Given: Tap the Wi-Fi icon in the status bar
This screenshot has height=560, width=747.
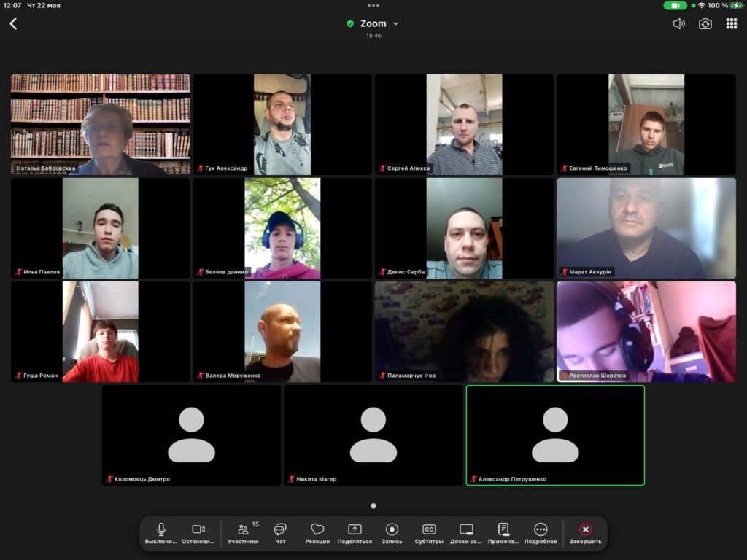Looking at the screenshot, I should coord(701,5).
